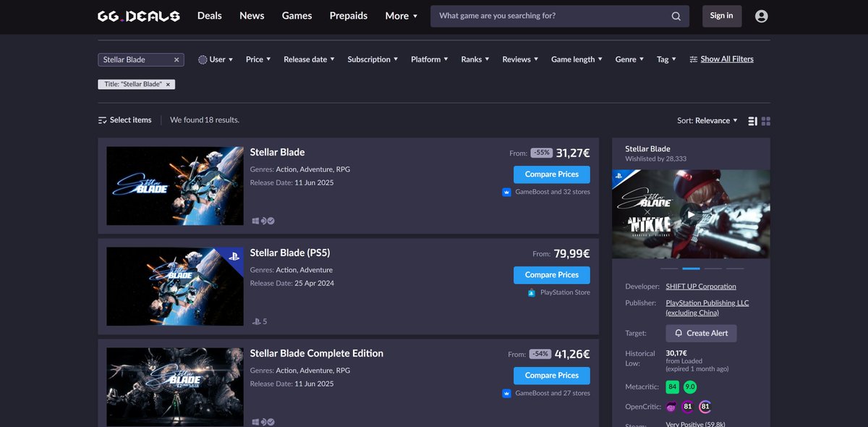Compare Prices for Stellar Blade Complete Edition
868x427 pixels.
click(x=552, y=376)
